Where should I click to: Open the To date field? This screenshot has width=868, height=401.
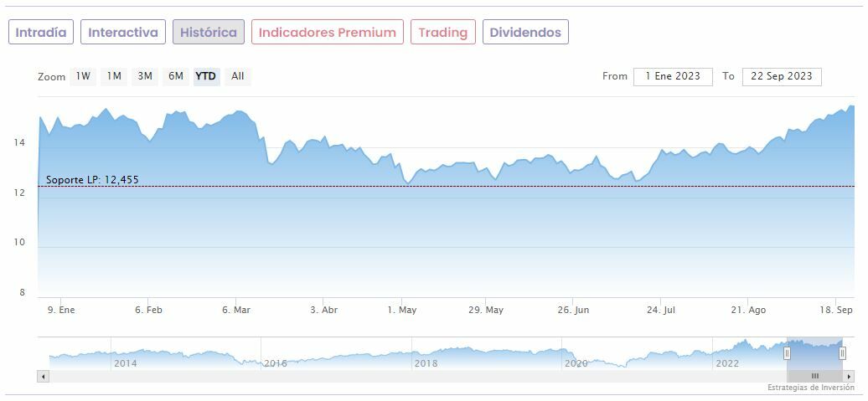[x=782, y=76]
